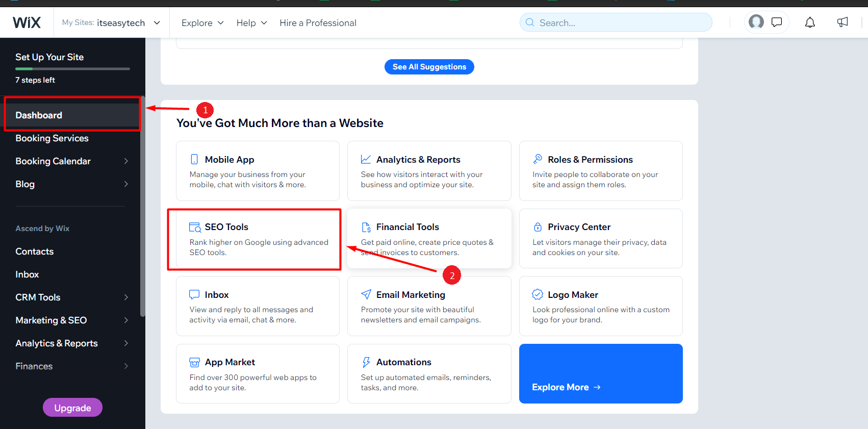The height and width of the screenshot is (429, 868).
Task: Open Roles & Permissions card title
Action: pos(590,159)
